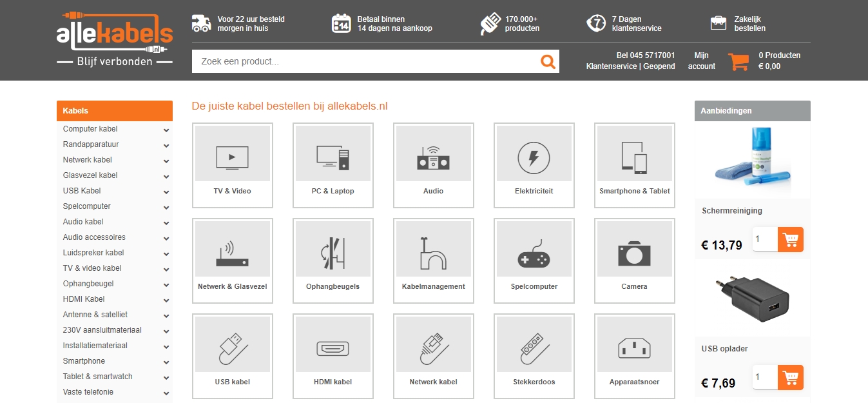Screen dimensions: 868x403
Task: Add Schermreiniging to cart with orange button
Action: (x=791, y=240)
